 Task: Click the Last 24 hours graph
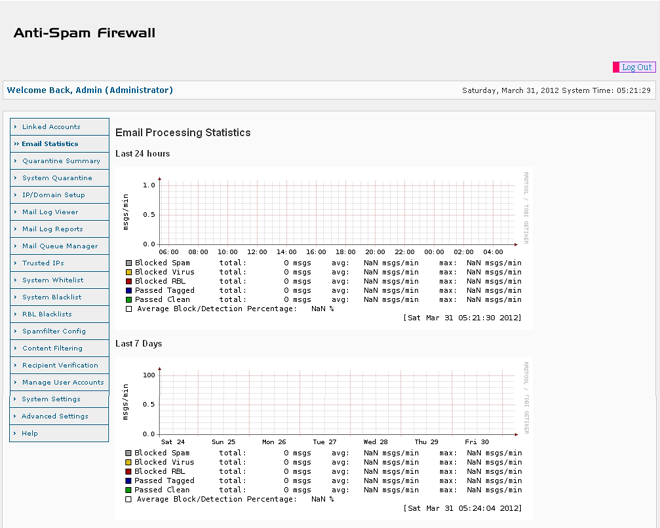coord(324,248)
